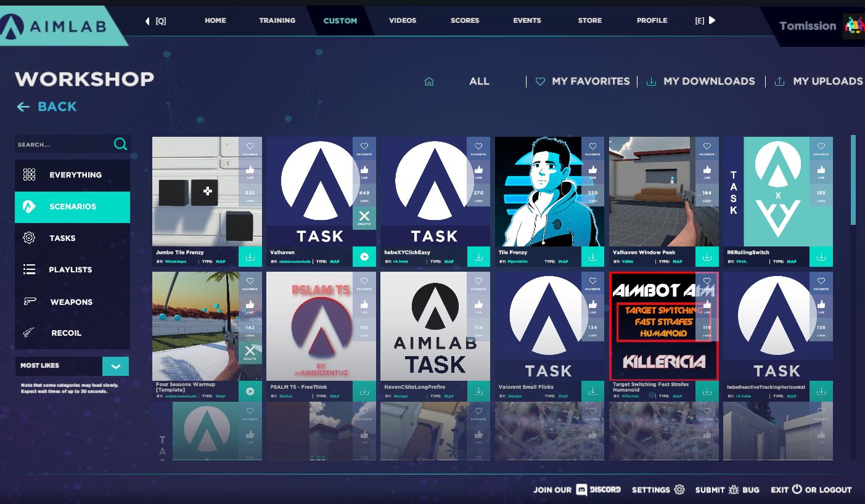Toggle favorite on HavenCSiteLongPrefire

click(478, 283)
